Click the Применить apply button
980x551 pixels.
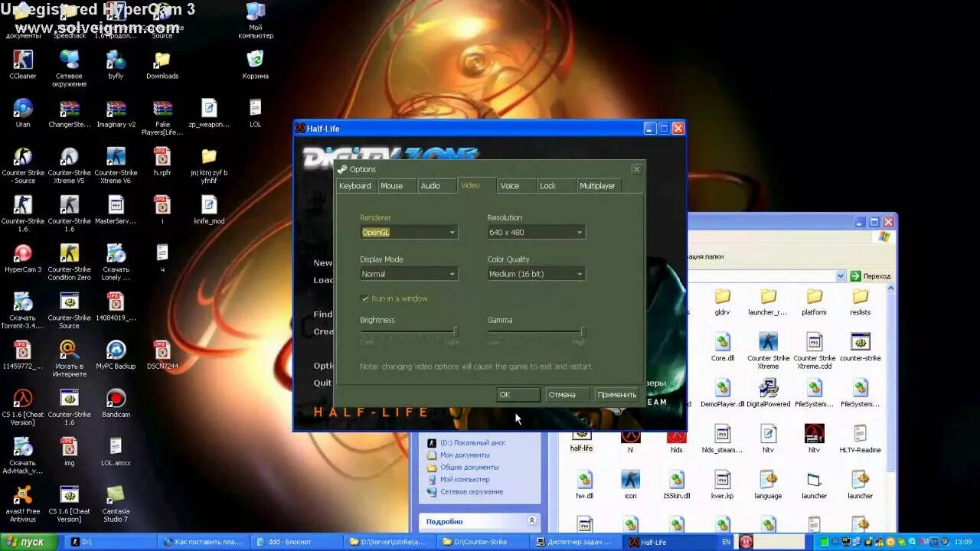616,395
